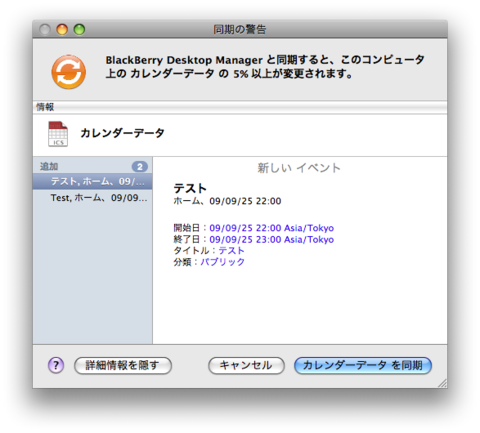Click the window resize grip corner
The width and height of the screenshot is (480, 433).
point(442,383)
